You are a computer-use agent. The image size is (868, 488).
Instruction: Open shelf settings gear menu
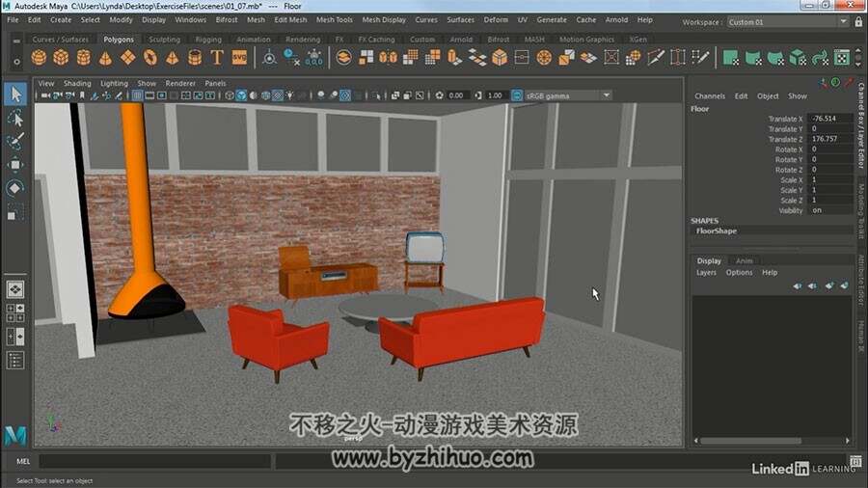tap(16, 62)
